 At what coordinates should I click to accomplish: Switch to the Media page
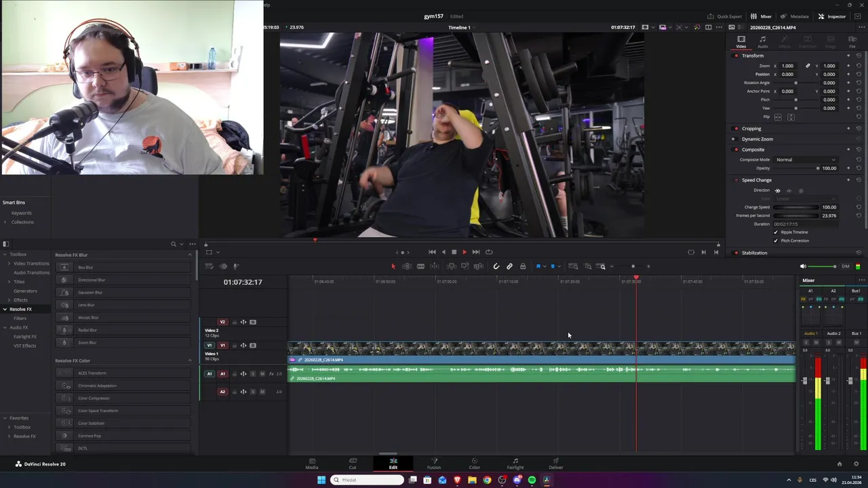tap(312, 464)
